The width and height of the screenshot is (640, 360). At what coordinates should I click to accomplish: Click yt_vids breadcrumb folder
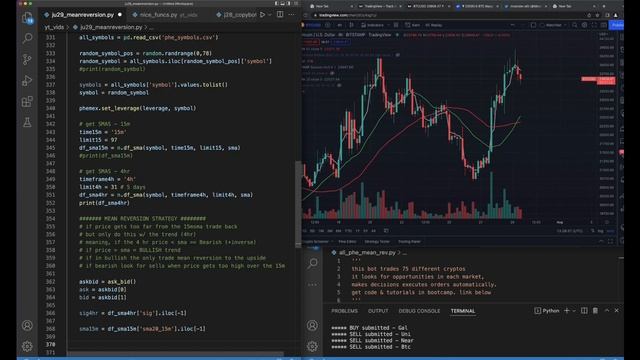(54, 27)
